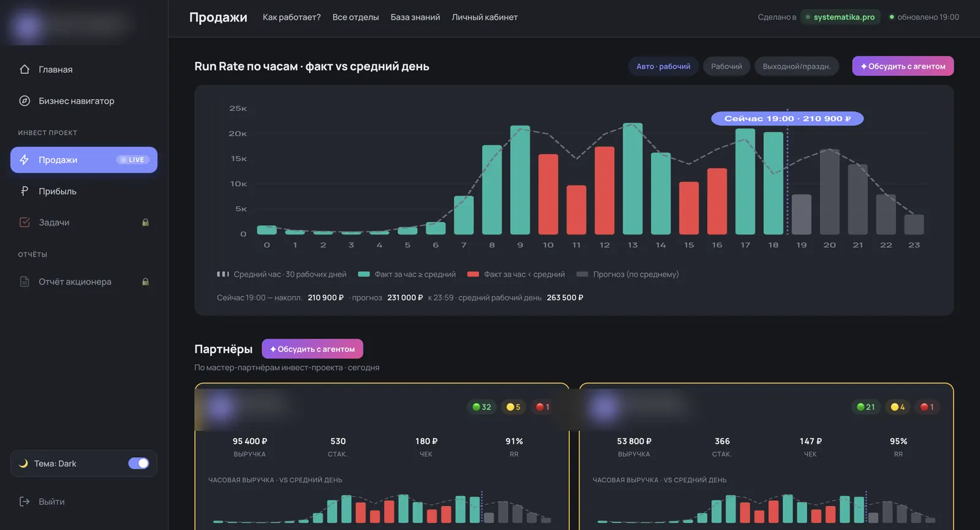
Task: Open the База знаний top menu
Action: [415, 17]
